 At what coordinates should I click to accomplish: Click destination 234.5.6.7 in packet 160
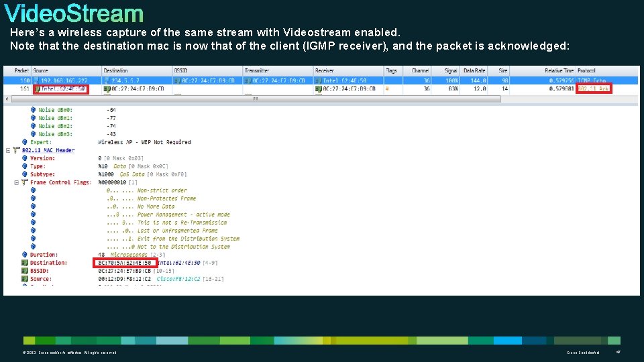tap(125, 80)
